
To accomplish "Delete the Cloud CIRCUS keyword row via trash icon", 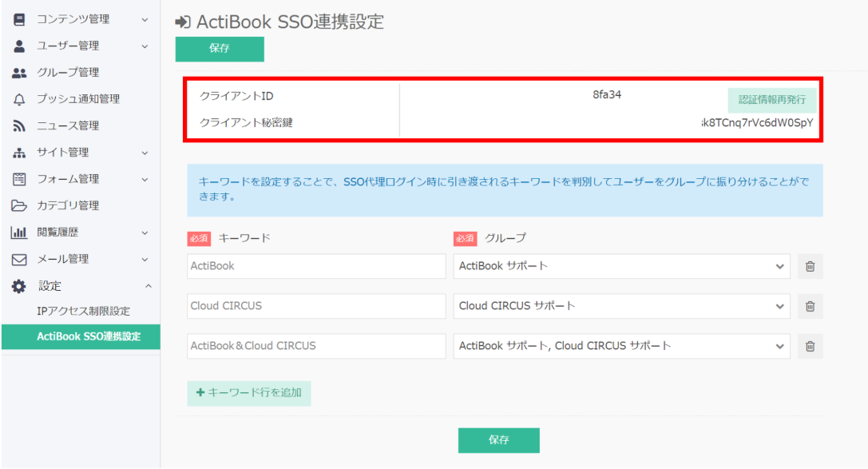I will tap(810, 306).
